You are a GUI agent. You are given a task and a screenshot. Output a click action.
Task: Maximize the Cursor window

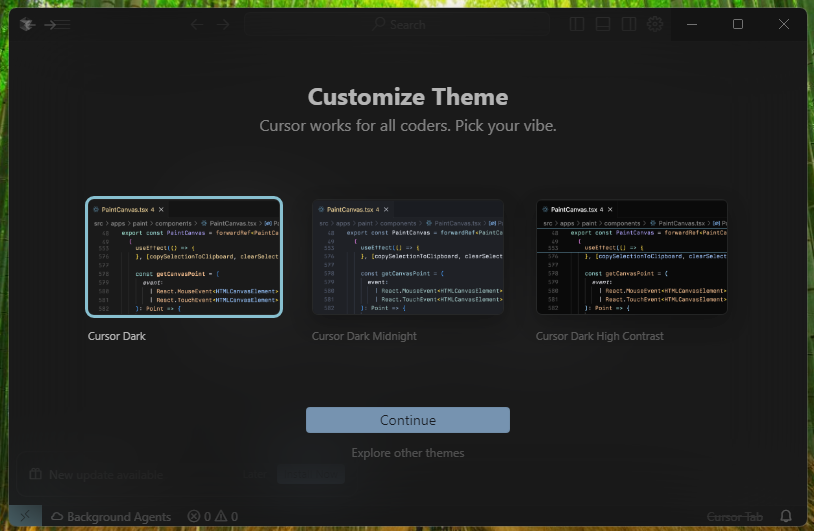(x=738, y=24)
